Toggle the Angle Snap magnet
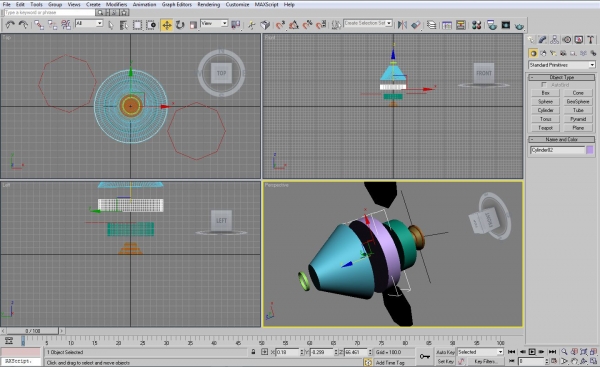The width and height of the screenshot is (600, 367). pos(293,25)
